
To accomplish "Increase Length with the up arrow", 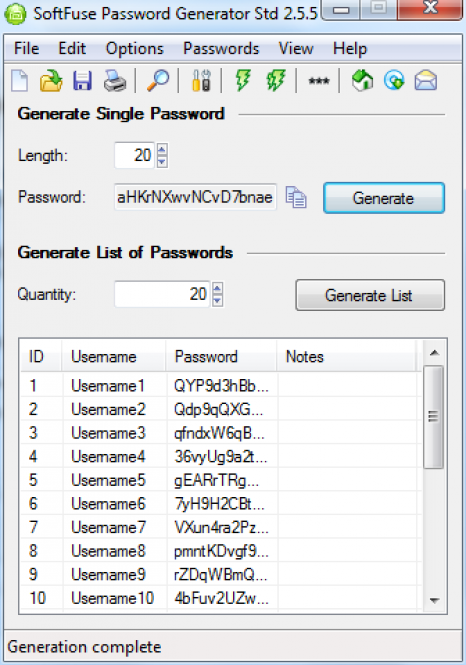I will (x=162, y=150).
